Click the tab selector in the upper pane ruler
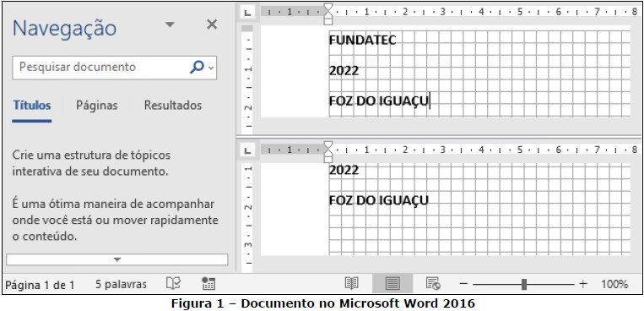This screenshot has height=311, width=644. (x=247, y=13)
